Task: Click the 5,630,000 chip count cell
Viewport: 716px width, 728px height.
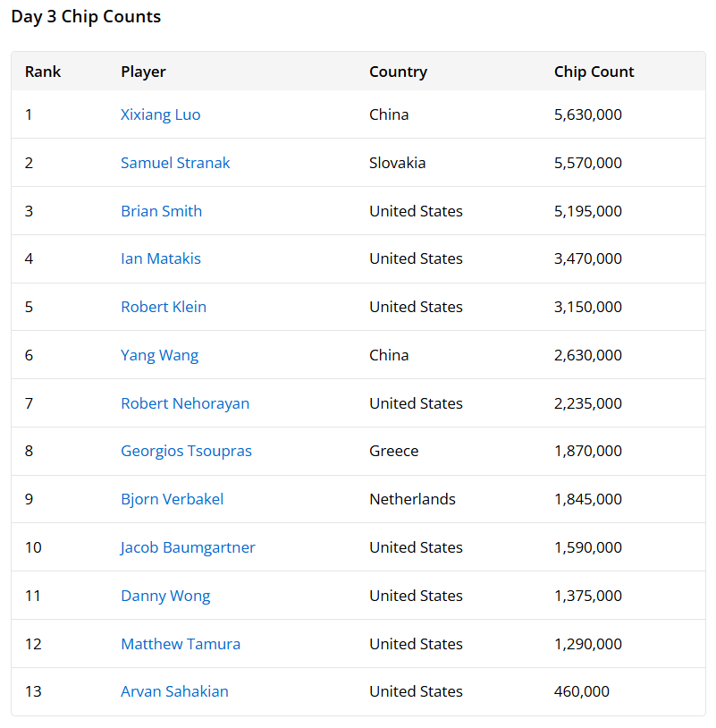Action: pos(588,114)
